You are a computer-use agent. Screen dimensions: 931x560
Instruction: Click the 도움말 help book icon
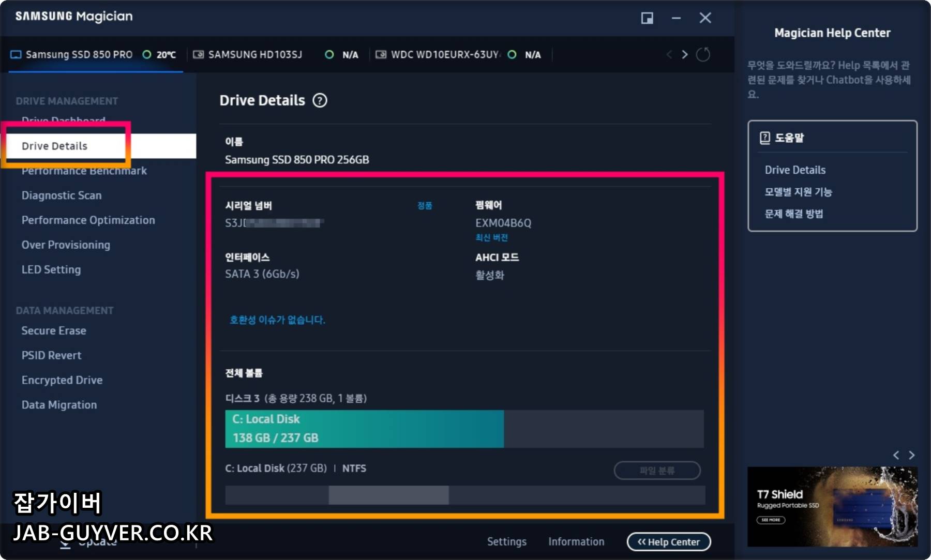(765, 138)
